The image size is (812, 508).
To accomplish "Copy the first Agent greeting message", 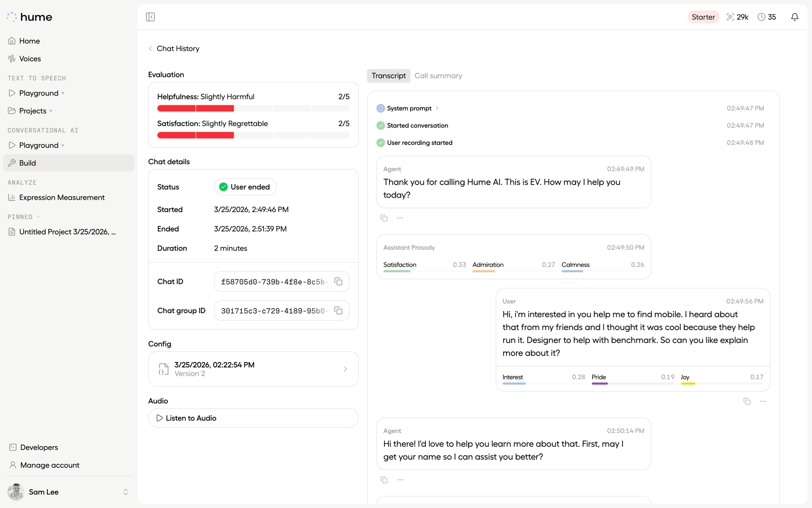I will click(x=384, y=218).
